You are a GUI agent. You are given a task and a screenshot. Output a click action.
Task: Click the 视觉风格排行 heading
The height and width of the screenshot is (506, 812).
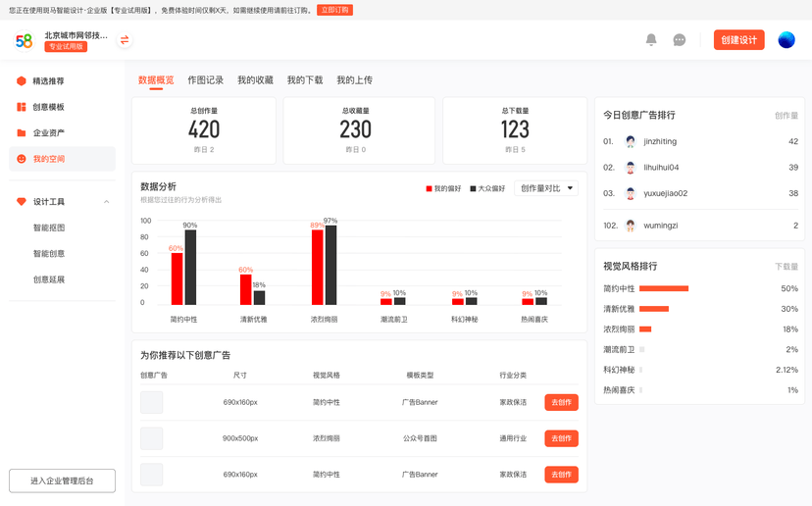tap(631, 266)
